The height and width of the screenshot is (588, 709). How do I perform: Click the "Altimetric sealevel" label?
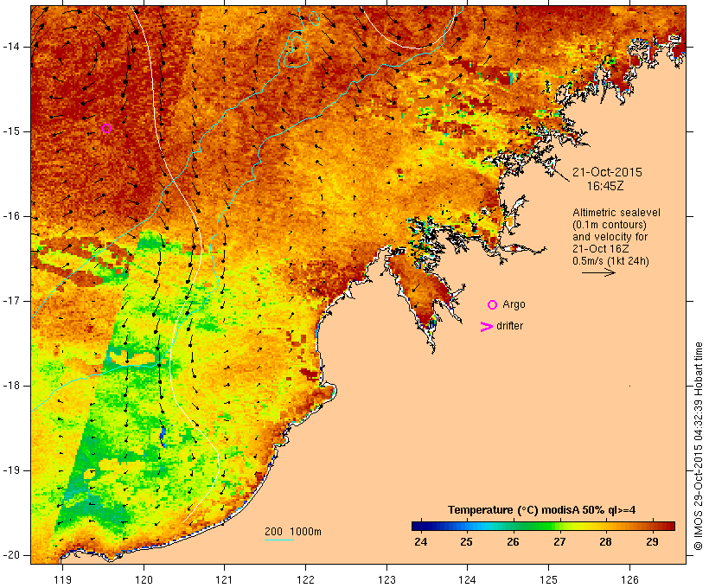click(616, 213)
